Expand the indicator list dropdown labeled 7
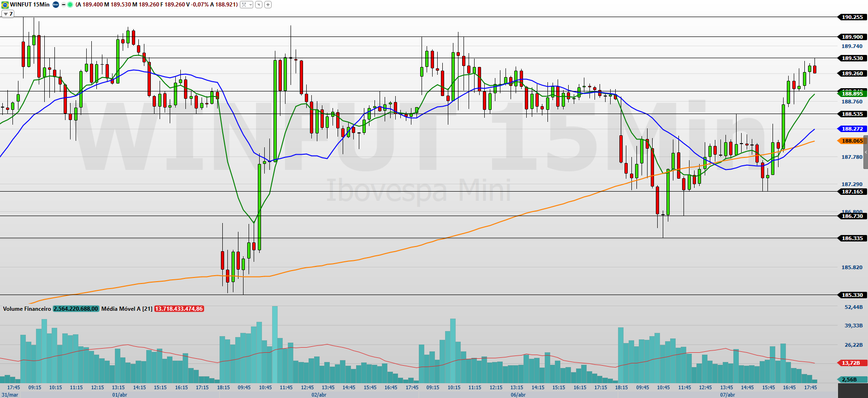The height and width of the screenshot is (398, 868). tap(8, 14)
